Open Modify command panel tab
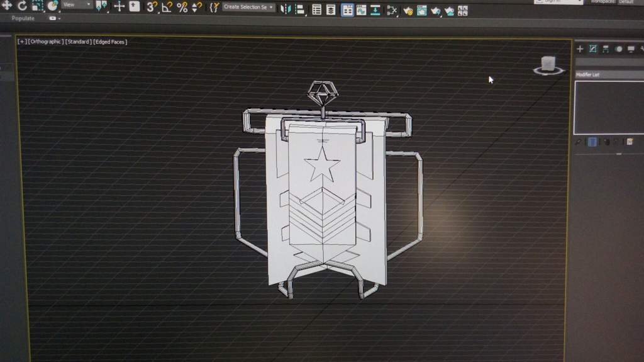 592,49
